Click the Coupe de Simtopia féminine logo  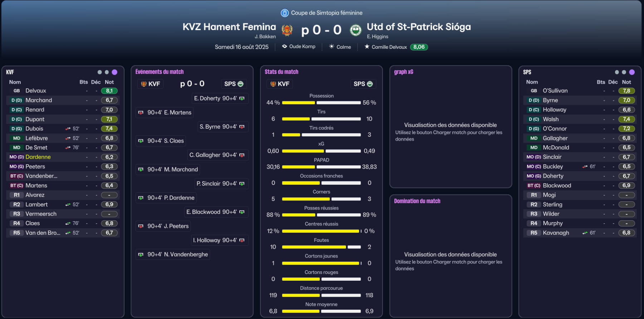pyautogui.click(x=285, y=13)
